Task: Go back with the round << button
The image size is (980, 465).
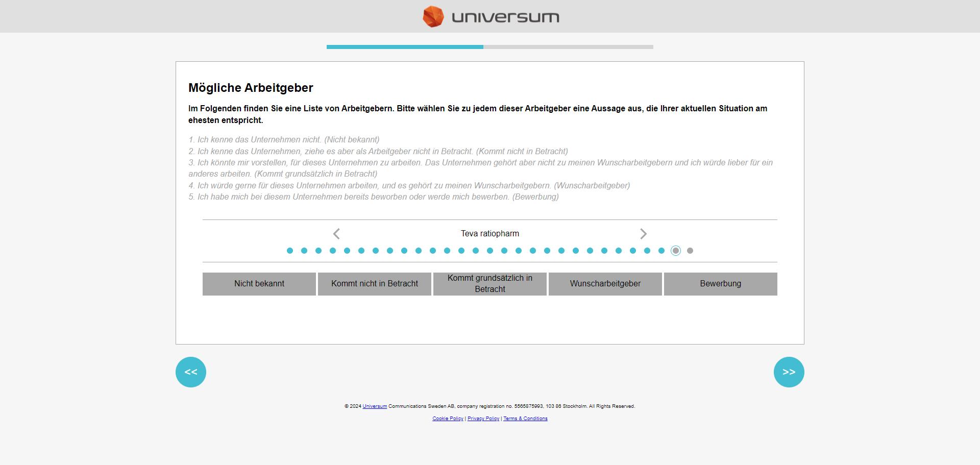Action: point(191,372)
